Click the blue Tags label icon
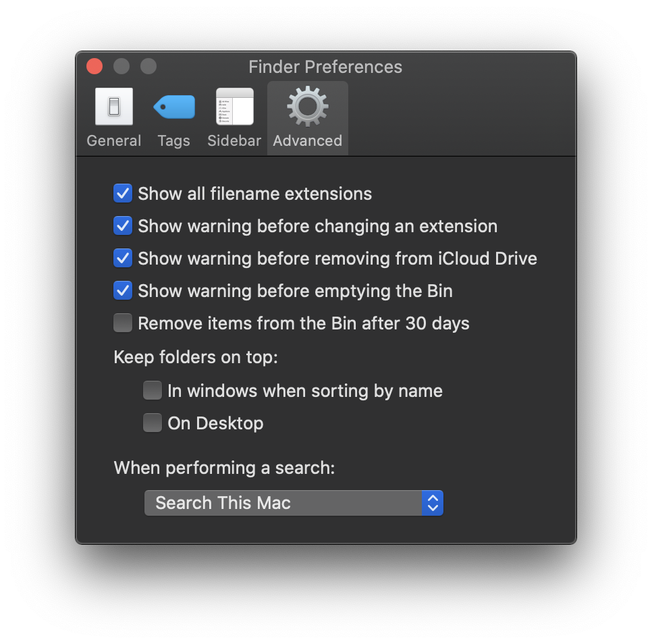The height and width of the screenshot is (644, 652). 174,107
